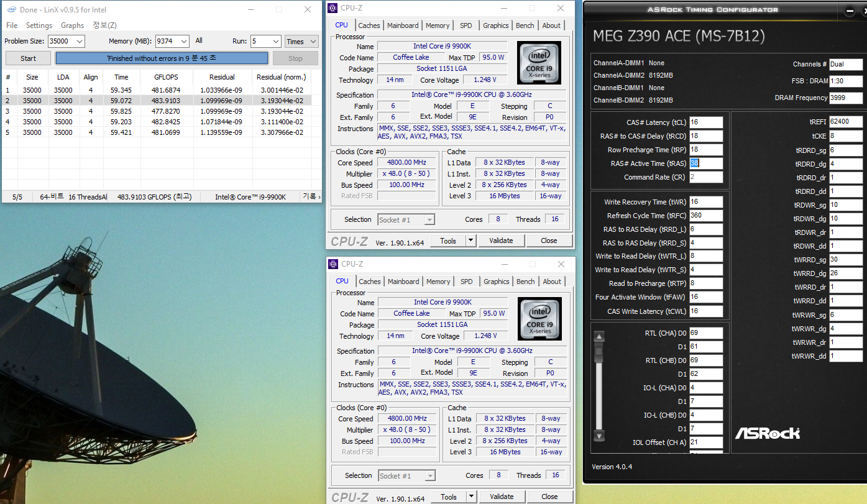Click the Intel Core i9 logo in upper CPU-Z window
Image resolution: width=867 pixels, height=504 pixels.
[539, 63]
